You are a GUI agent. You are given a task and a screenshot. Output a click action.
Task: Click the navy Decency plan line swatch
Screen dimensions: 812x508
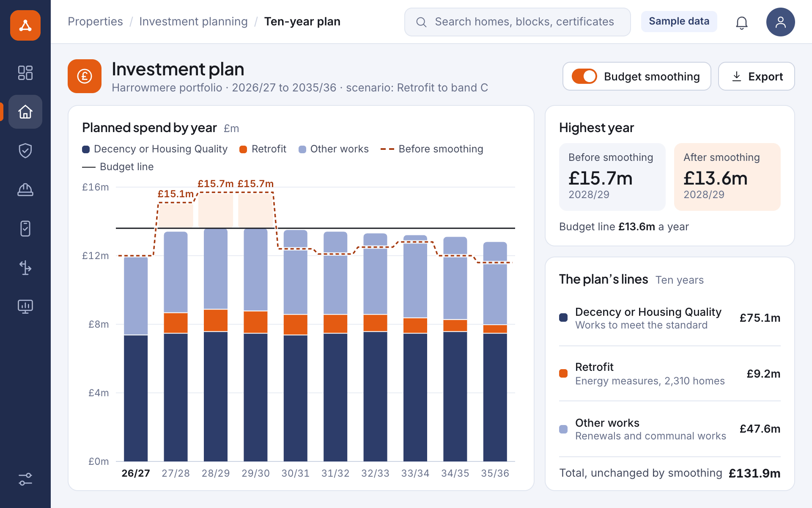(x=563, y=317)
